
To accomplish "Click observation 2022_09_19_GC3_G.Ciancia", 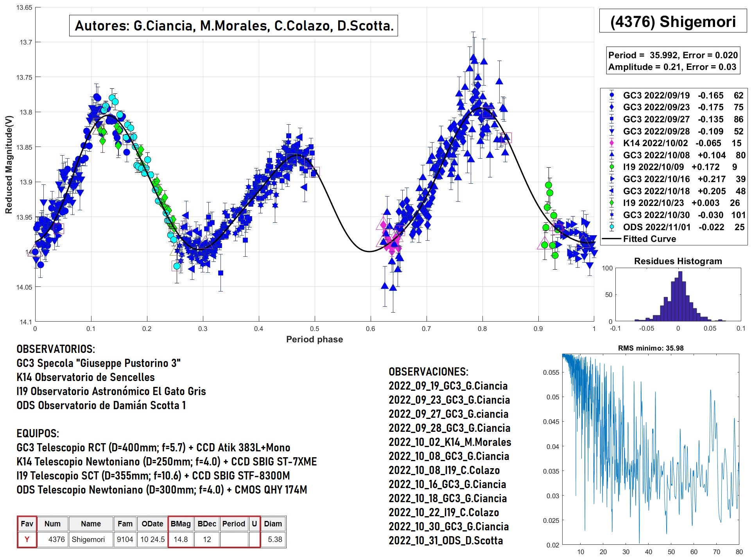I will click(448, 386).
